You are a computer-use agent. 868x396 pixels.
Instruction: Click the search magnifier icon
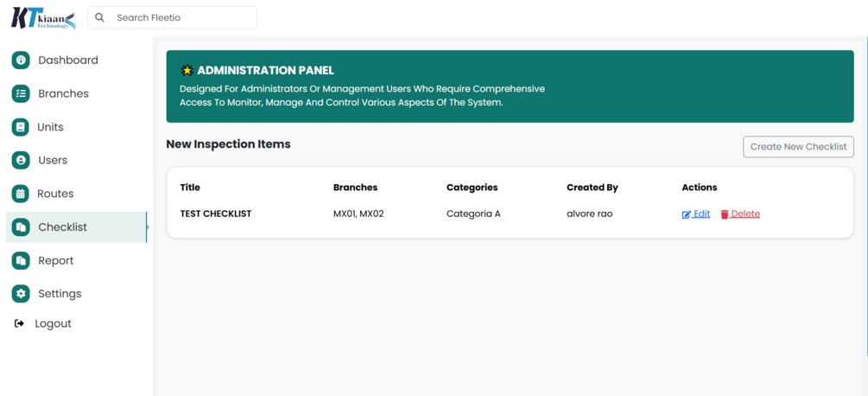[100, 17]
